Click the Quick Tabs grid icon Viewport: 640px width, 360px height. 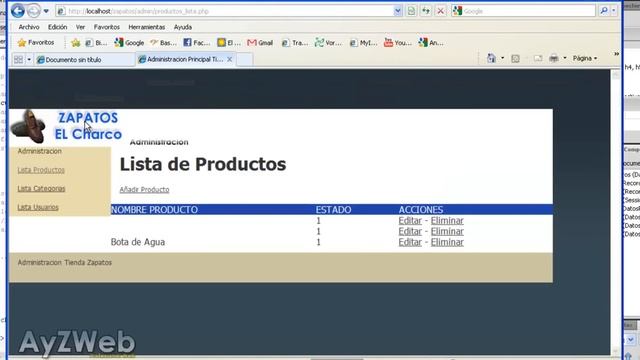click(18, 60)
